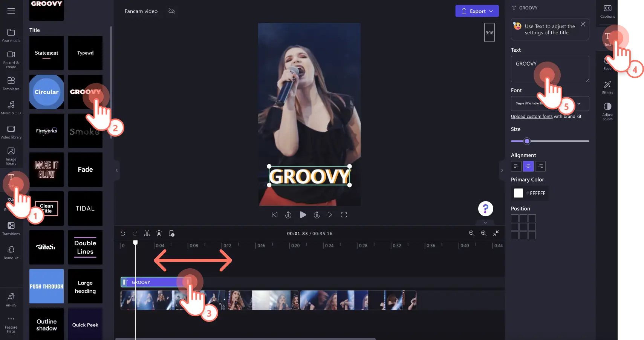Open en-US language settings

(11, 300)
